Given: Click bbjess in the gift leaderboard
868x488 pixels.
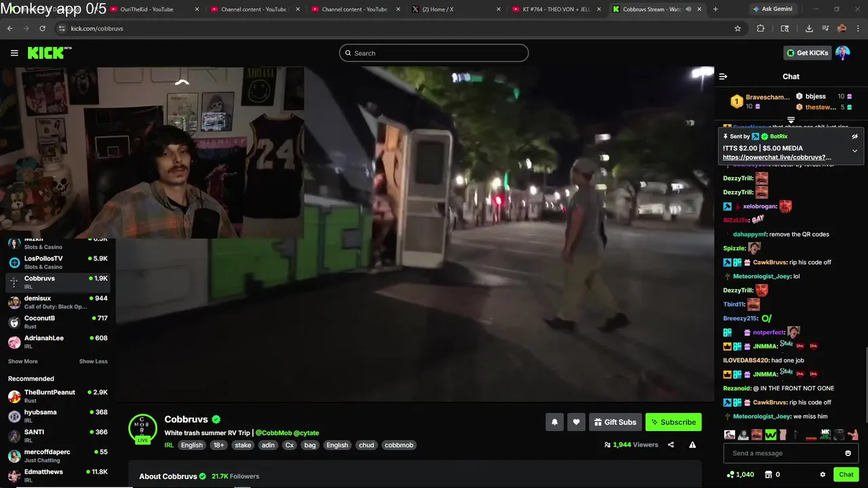Looking at the screenshot, I should 815,96.
